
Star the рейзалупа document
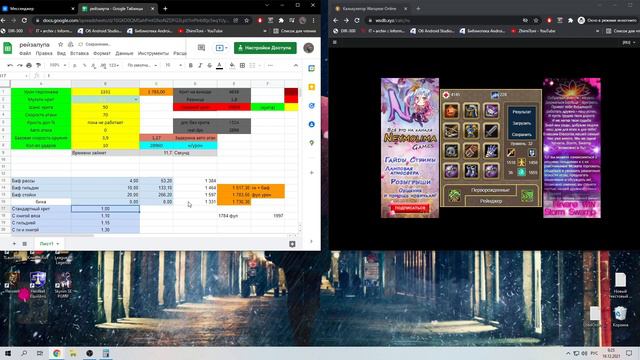60,44
